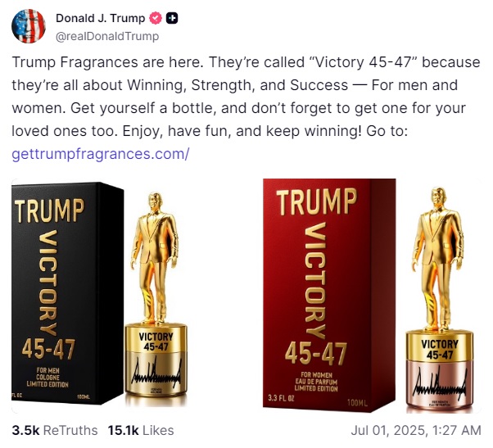Open the @realDonaldTrump handle link
Image resolution: width=493 pixels, height=448 pixels.
[106, 36]
